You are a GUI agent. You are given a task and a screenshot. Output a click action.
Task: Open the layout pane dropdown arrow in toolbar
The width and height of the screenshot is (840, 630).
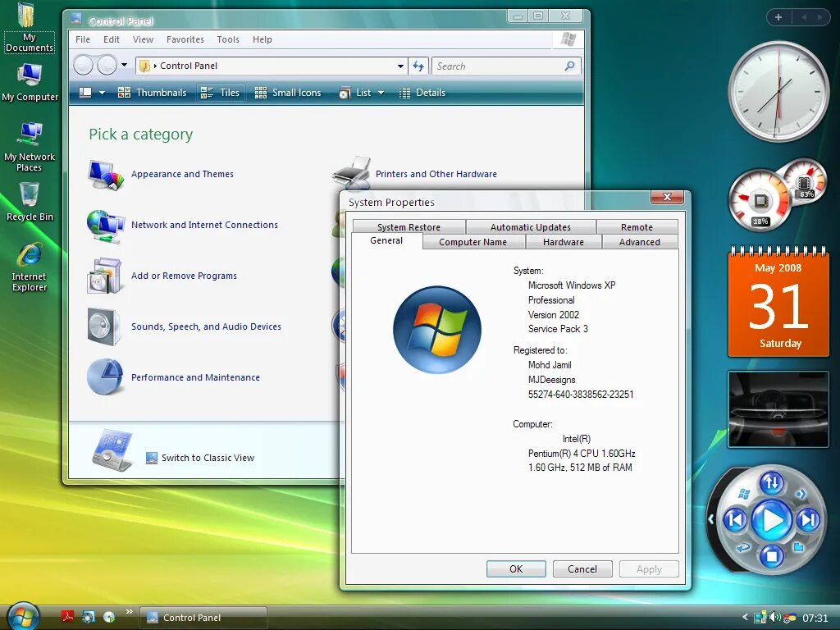click(x=102, y=93)
